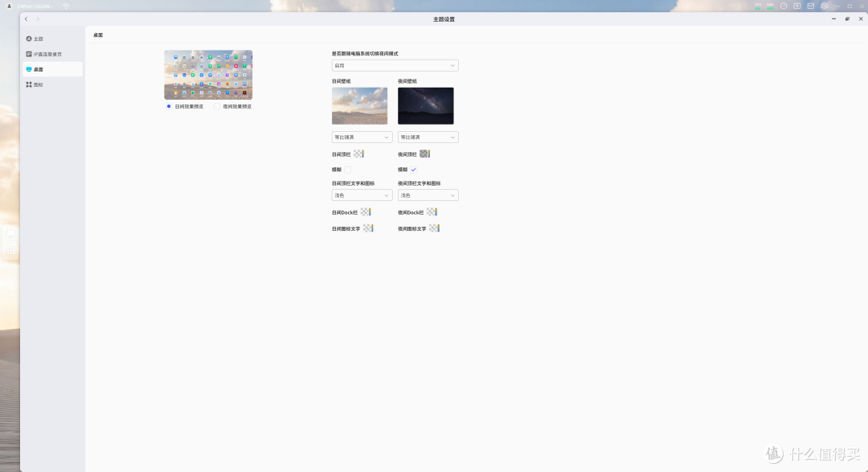Viewport: 868px width, 472px height.
Task: Click the 日间壁纸 label
Action: tap(341, 81)
